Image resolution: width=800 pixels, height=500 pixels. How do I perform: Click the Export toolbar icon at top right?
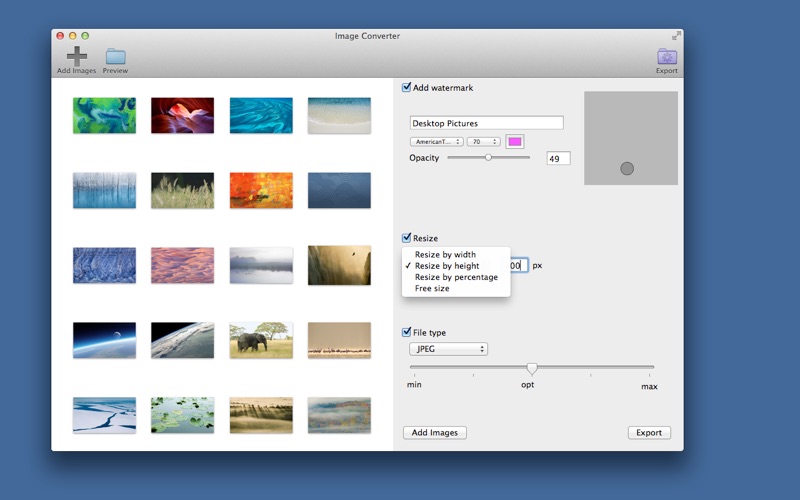point(667,57)
